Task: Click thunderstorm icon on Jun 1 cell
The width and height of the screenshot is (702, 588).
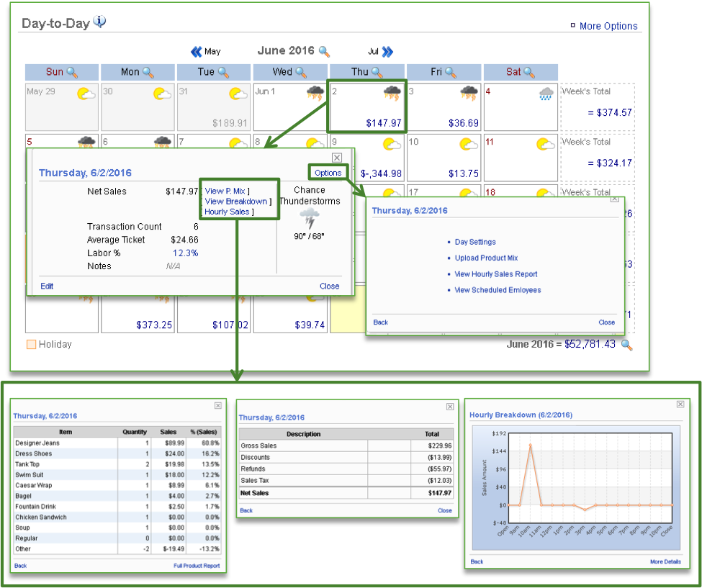Action: (x=315, y=94)
